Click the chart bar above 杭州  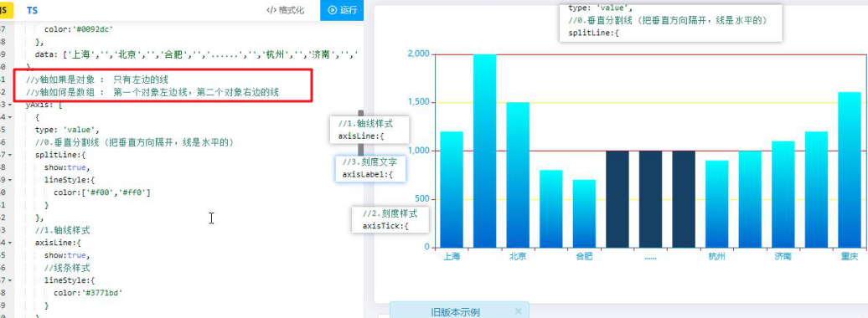point(717,203)
